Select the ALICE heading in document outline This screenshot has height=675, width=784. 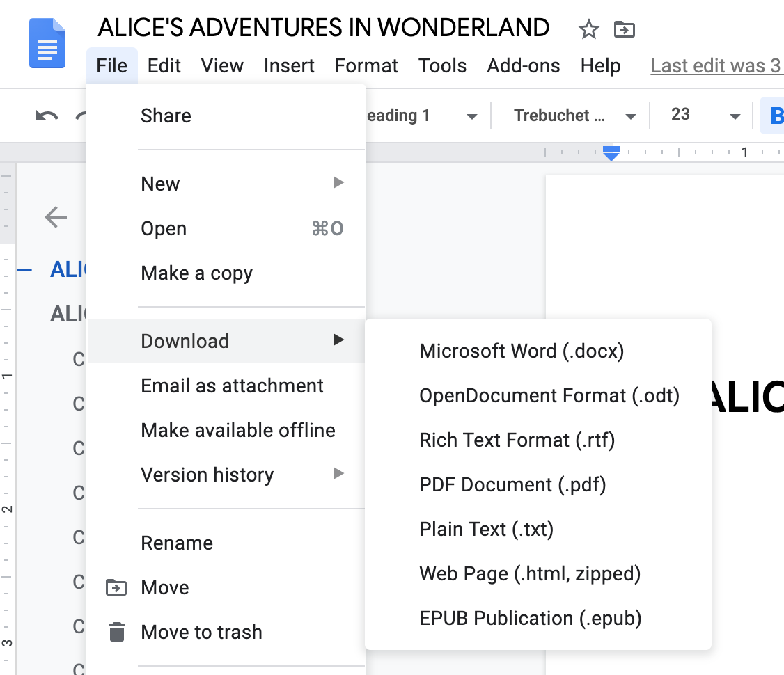[x=70, y=270]
